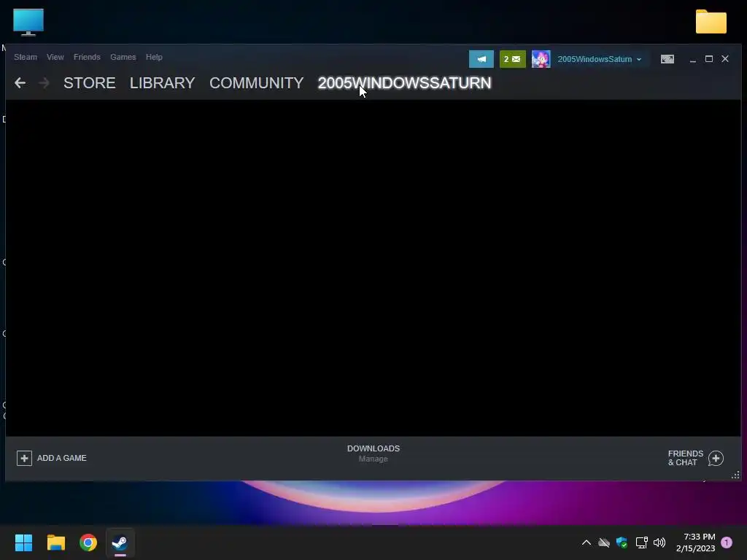This screenshot has width=747, height=560.
Task: Open the 2 new messages inbox
Action: pos(513,59)
